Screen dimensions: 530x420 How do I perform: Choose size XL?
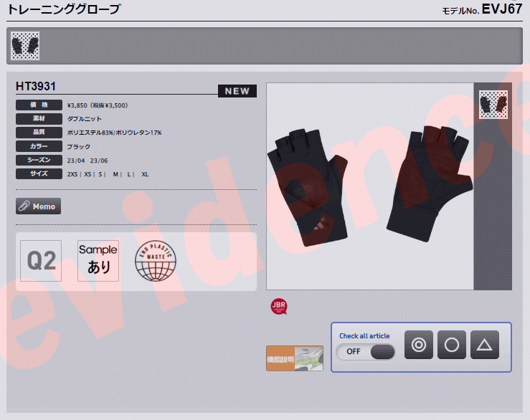145,174
